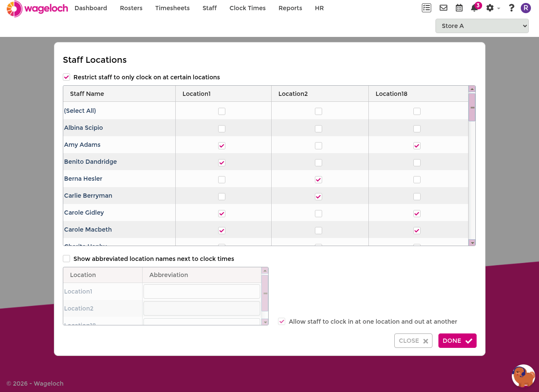Open the Store A dropdown

point(482,26)
